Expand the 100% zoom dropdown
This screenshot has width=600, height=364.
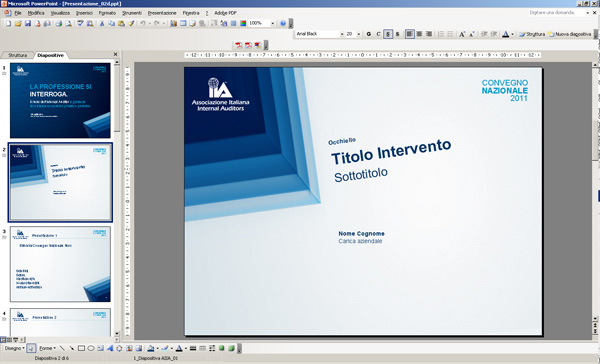[x=272, y=23]
